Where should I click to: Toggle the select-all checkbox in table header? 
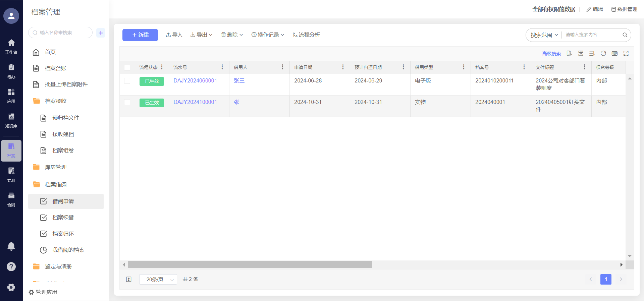pyautogui.click(x=127, y=67)
